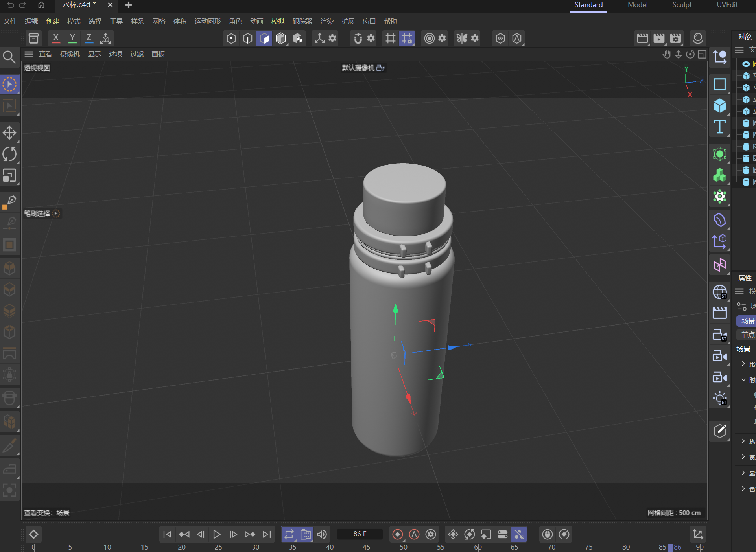Toggle sound playback speaker
The width and height of the screenshot is (756, 552).
point(322,534)
